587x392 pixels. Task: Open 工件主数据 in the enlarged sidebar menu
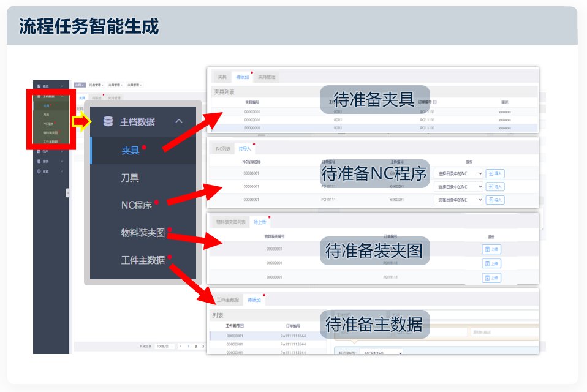143,260
